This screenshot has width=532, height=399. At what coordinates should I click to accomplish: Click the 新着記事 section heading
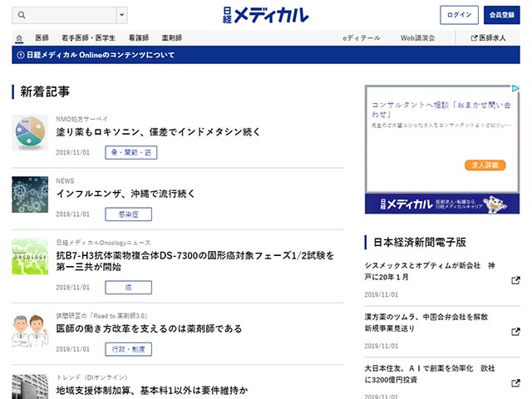45,91
